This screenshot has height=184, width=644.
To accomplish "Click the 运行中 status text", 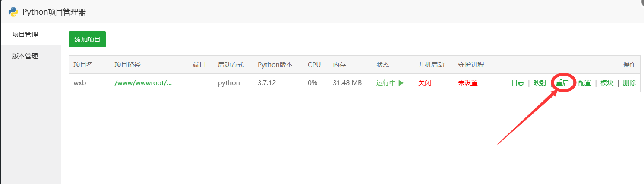I will [386, 83].
